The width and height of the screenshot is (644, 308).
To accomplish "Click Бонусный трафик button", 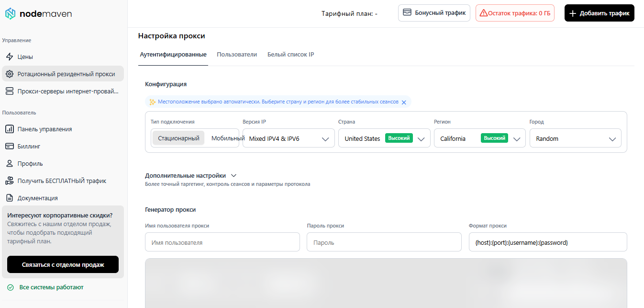I will click(434, 13).
